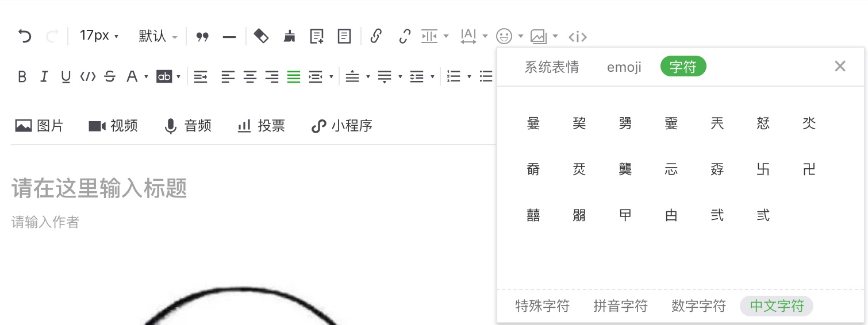Click the 小程序 mini program button
This screenshot has width=868, height=325.
(341, 126)
